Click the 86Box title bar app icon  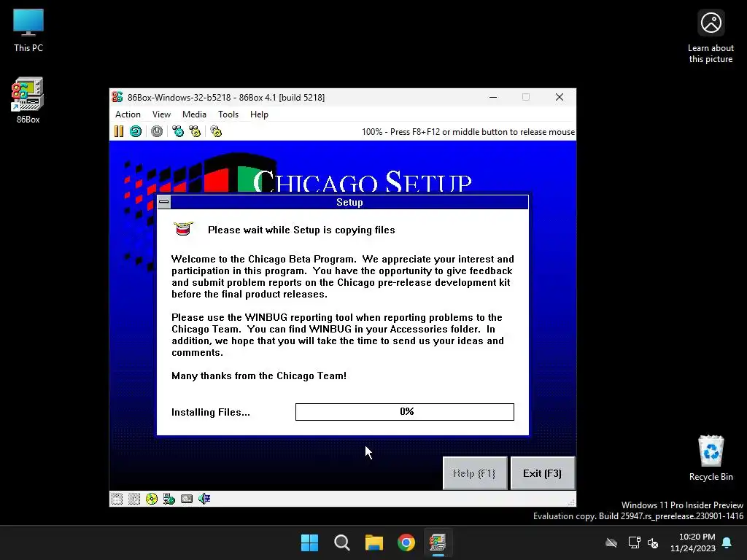coord(117,97)
